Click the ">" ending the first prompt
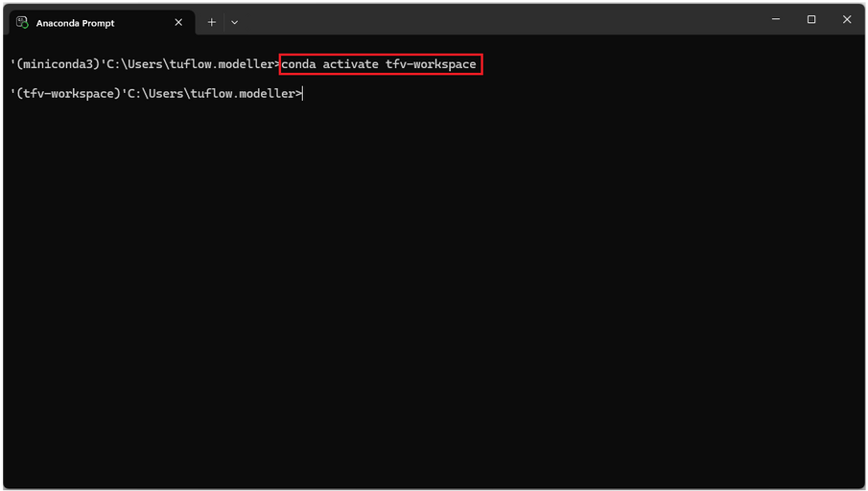Image resolution: width=868 pixels, height=491 pixels. [x=277, y=64]
